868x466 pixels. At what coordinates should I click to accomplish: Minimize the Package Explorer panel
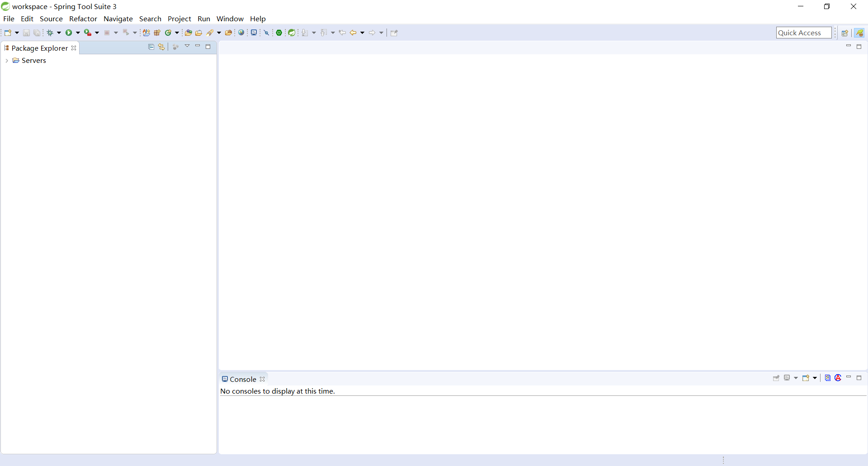tap(198, 46)
